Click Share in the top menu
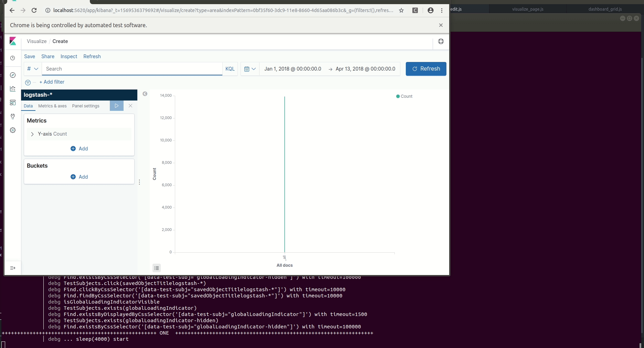 48,56
